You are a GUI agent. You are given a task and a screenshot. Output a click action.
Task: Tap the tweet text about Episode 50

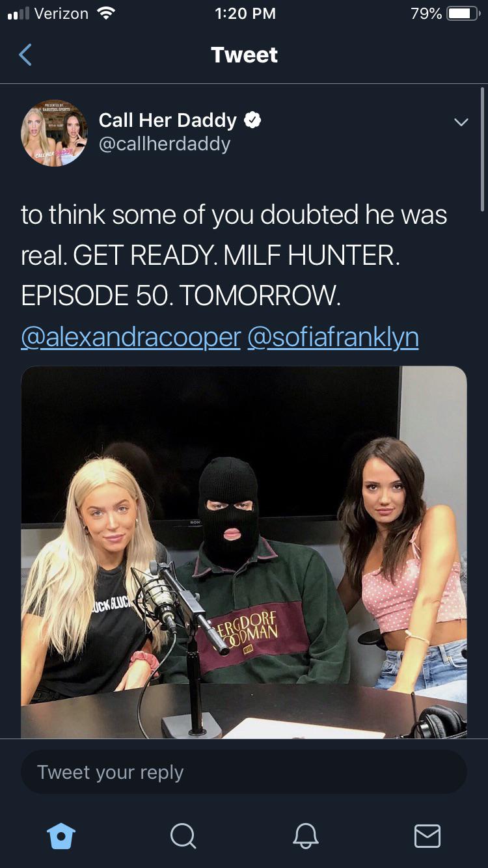point(234,255)
